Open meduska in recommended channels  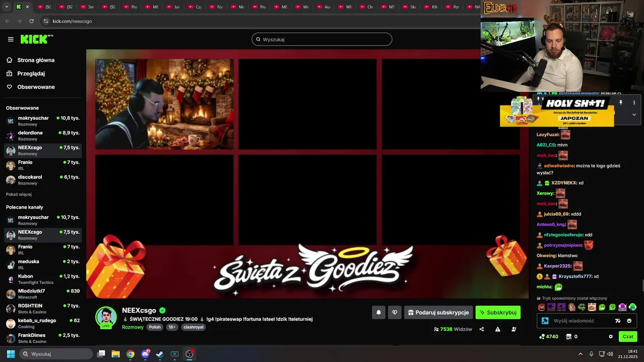pos(43,264)
